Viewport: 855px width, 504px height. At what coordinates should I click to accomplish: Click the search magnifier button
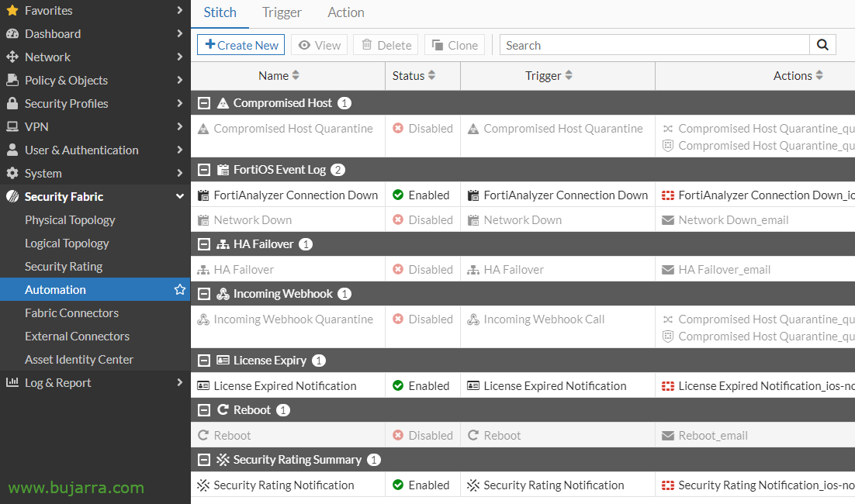point(823,45)
